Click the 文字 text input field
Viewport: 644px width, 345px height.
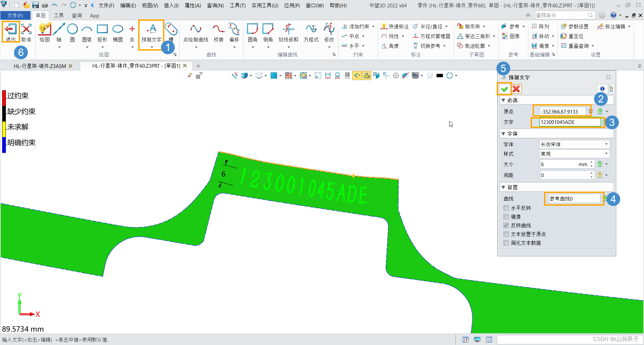[x=570, y=122]
